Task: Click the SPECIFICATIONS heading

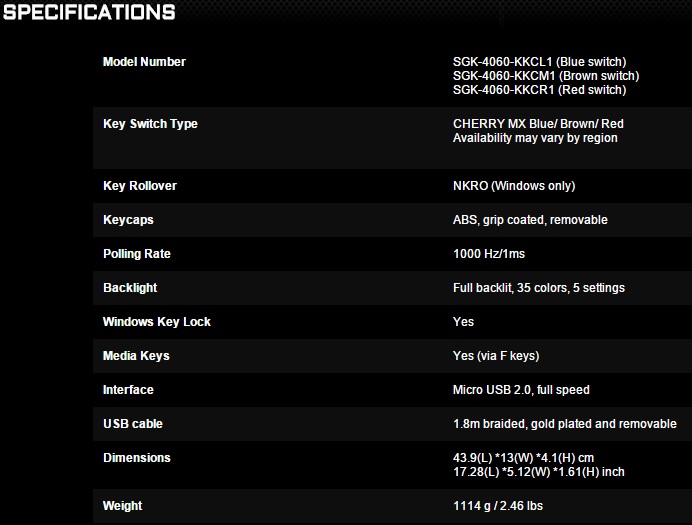Action: coord(89,13)
